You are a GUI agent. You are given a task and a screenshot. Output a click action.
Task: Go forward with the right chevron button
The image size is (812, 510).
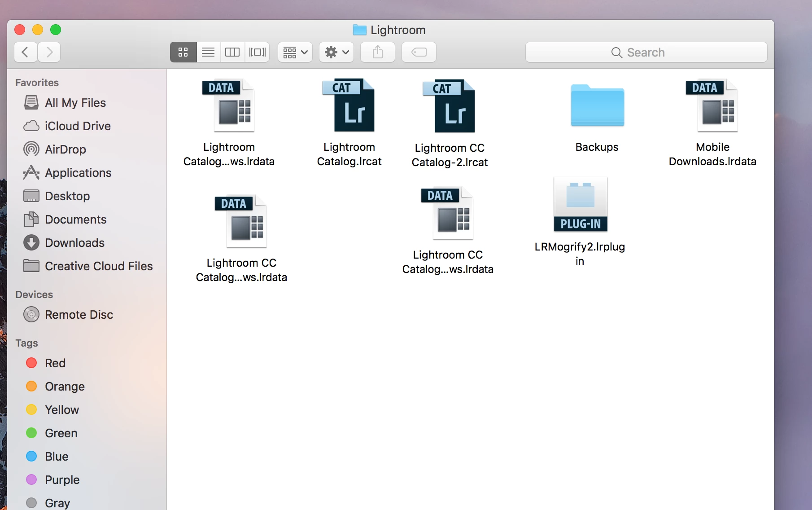(x=49, y=52)
